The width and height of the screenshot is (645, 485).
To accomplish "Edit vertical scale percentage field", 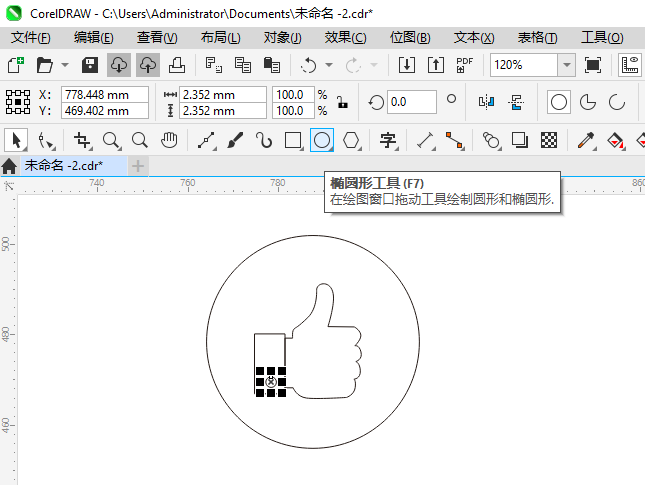I will (x=293, y=111).
